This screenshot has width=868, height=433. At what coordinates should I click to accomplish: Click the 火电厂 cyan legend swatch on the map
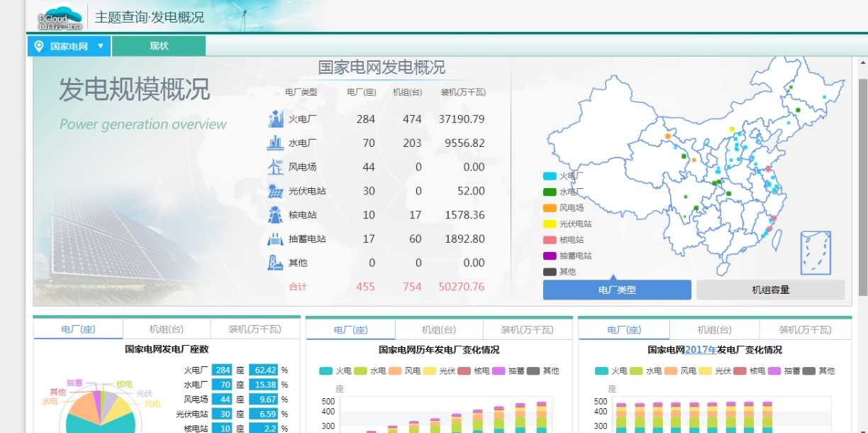click(550, 176)
